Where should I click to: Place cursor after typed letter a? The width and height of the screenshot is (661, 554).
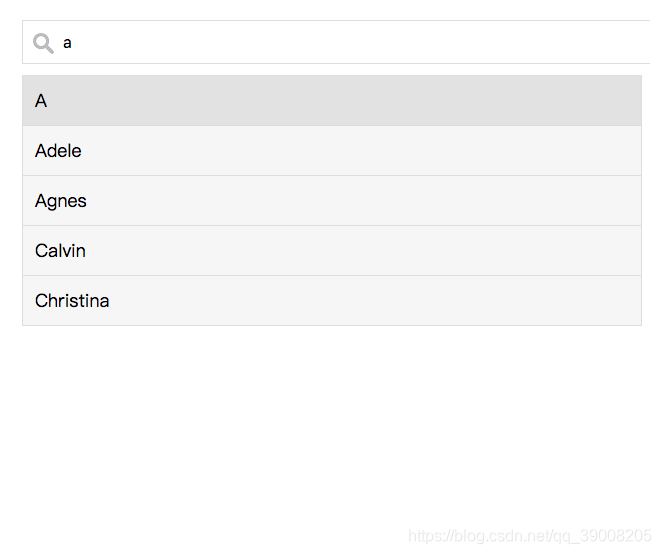coord(73,43)
